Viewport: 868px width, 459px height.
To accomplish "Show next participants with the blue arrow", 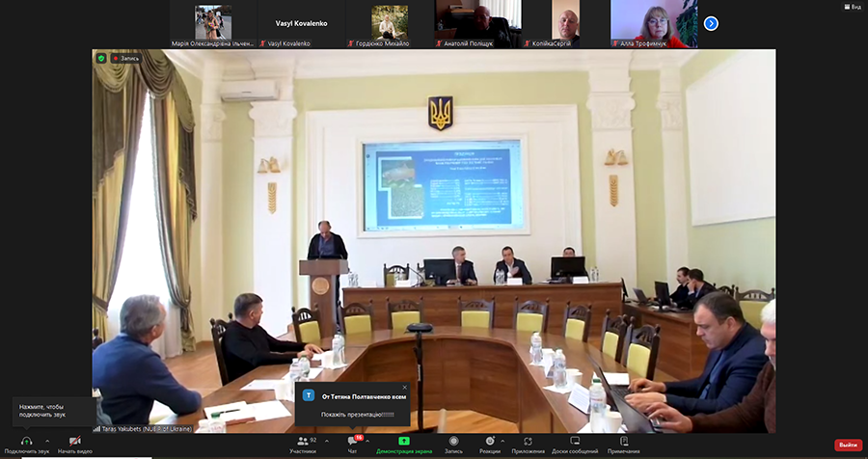I will click(711, 23).
